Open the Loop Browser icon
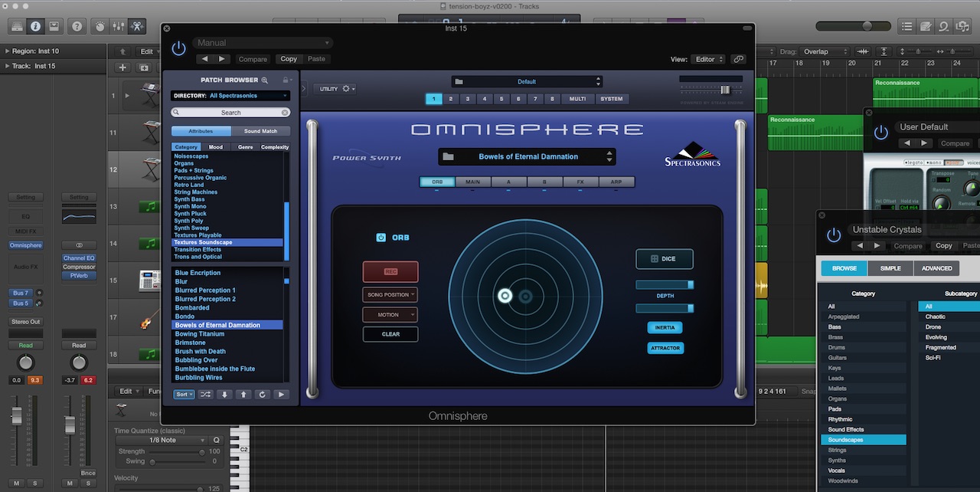 point(944,26)
